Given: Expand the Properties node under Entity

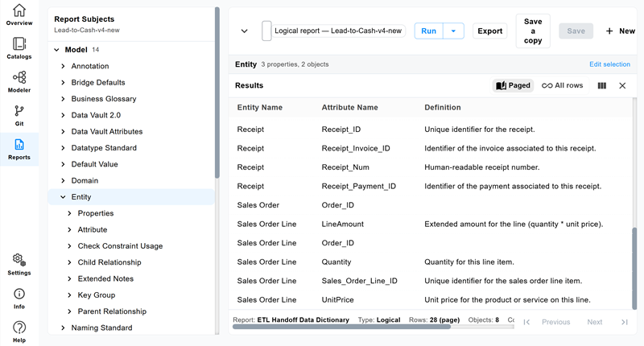Looking at the screenshot, I should click(69, 213).
